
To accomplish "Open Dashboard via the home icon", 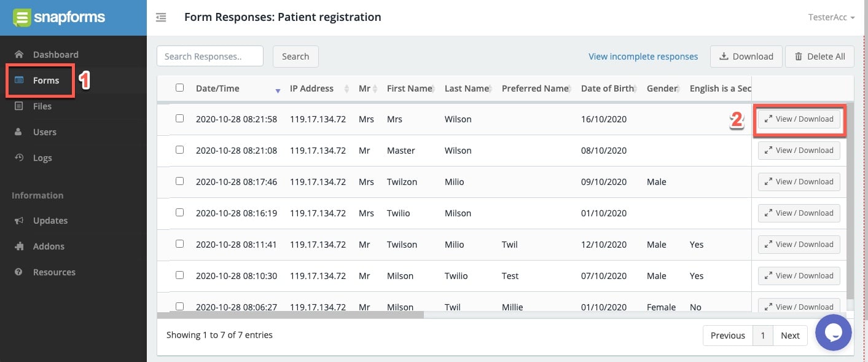I will tap(19, 54).
